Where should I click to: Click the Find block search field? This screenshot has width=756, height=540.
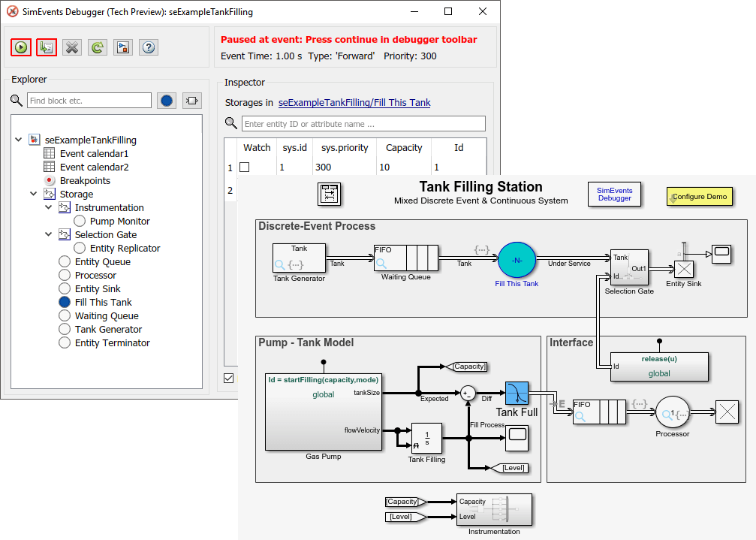click(x=89, y=101)
